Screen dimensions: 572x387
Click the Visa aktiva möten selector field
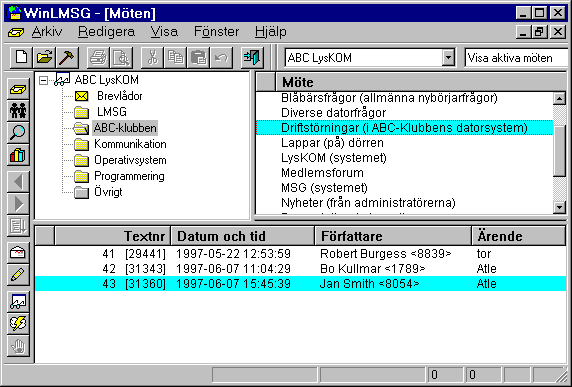pos(517,58)
